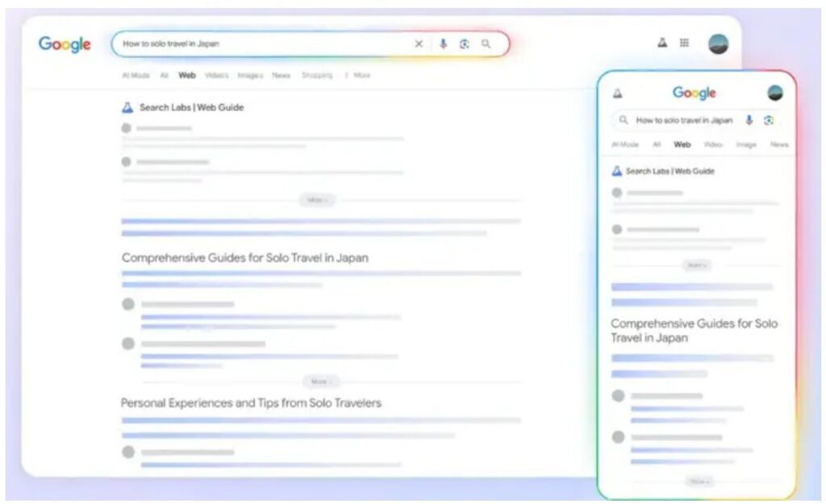Tap the Labs flask icon in the mobile view
The height and width of the screenshot is (504, 826).
tap(617, 94)
